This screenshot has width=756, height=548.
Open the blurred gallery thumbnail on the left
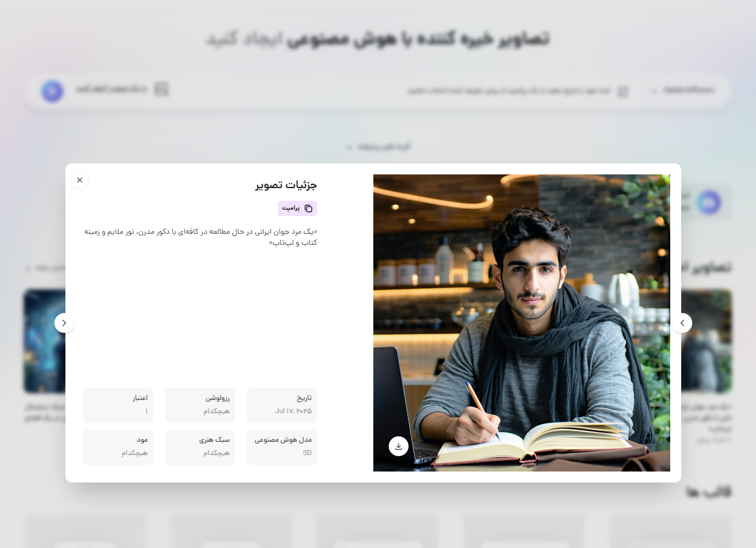coord(45,341)
